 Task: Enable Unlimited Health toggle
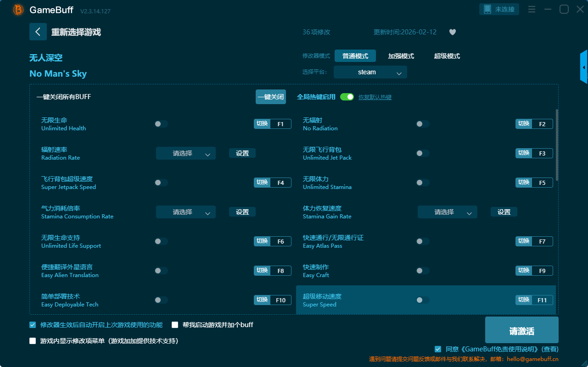pos(161,124)
